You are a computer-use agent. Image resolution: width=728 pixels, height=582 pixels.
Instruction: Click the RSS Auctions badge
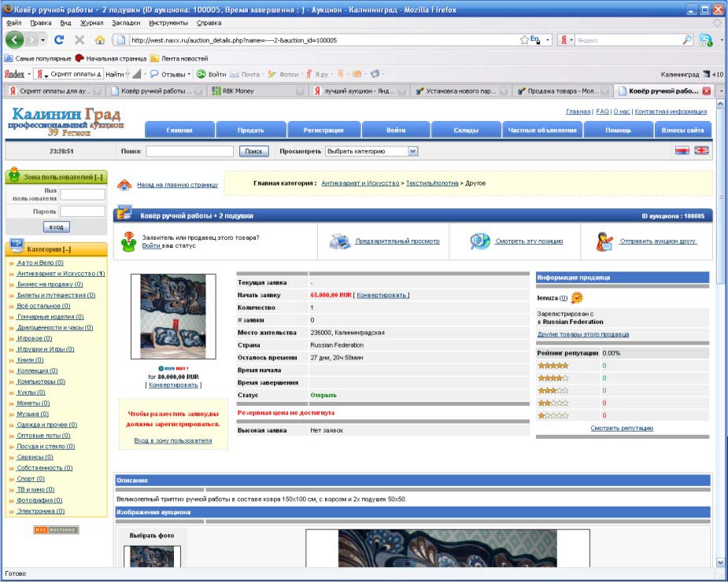pyautogui.click(x=56, y=529)
